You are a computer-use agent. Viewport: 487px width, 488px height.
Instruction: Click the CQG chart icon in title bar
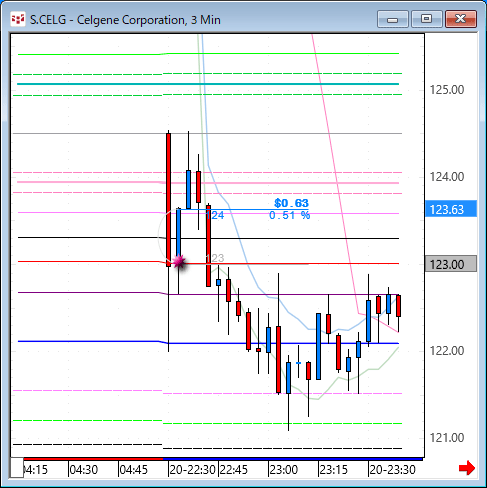point(18,19)
